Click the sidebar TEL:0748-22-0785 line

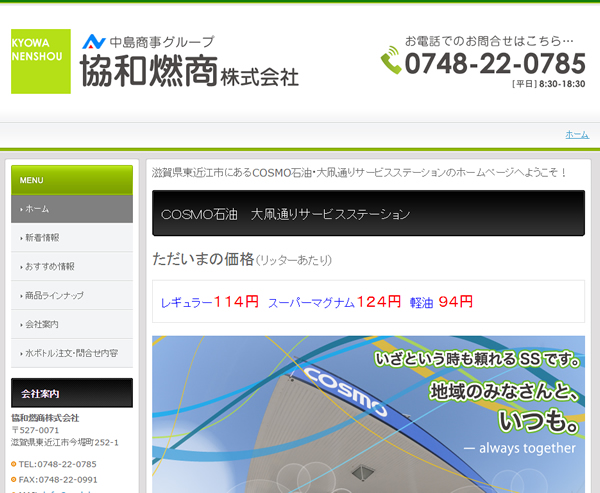tap(57, 464)
